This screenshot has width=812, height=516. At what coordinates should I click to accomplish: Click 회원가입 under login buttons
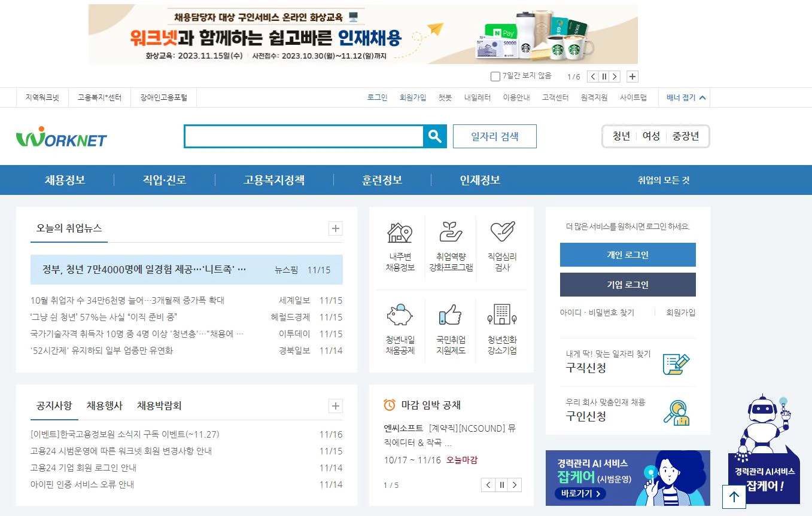[x=681, y=313]
